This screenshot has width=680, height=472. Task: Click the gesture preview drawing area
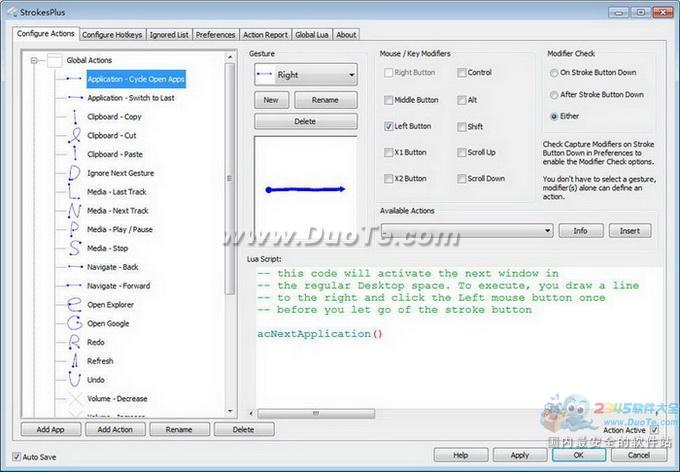306,187
